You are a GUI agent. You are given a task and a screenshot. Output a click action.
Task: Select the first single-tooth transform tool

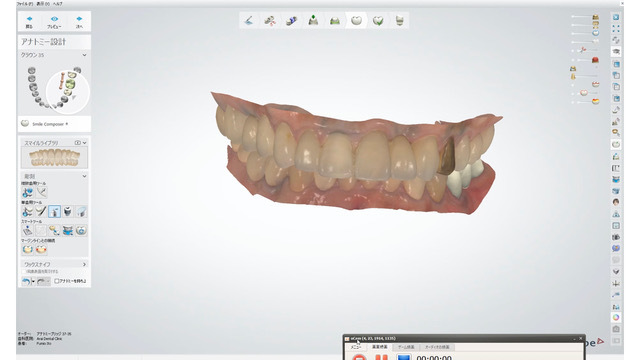pos(28,211)
